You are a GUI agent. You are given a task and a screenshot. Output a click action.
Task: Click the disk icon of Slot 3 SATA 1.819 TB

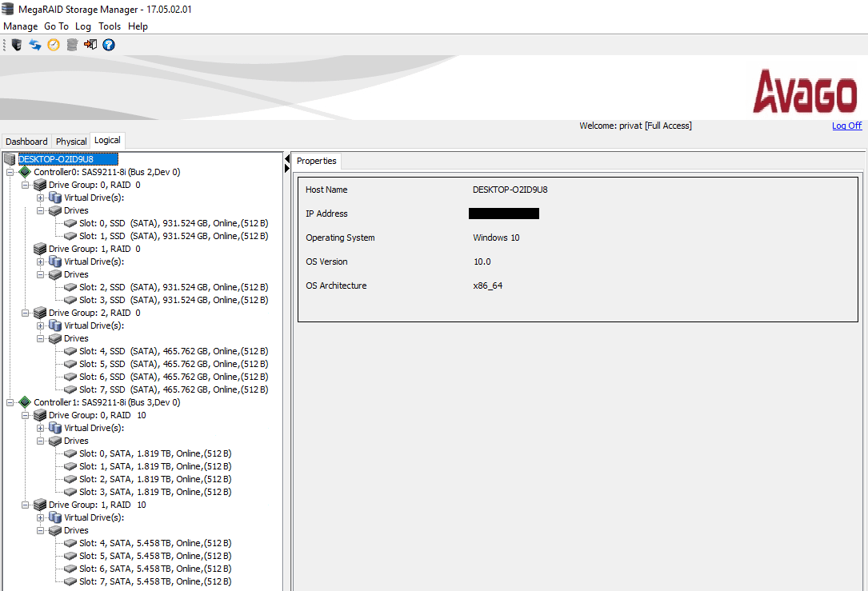(70, 492)
